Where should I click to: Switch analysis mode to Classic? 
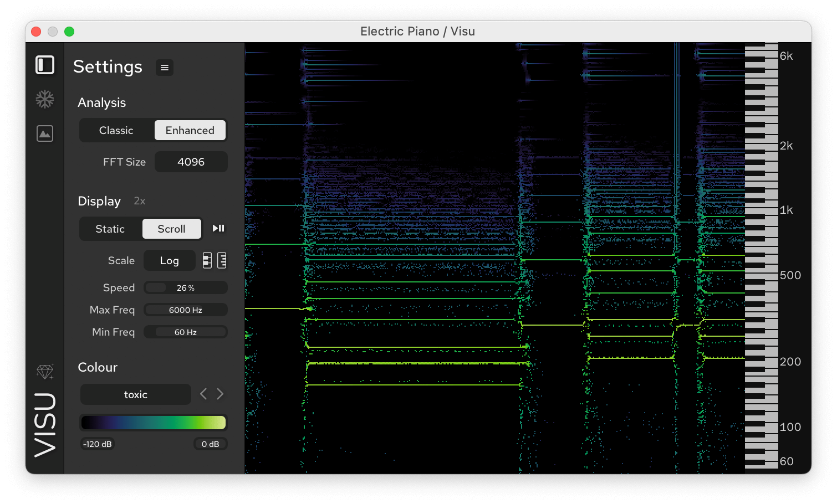[x=116, y=131]
